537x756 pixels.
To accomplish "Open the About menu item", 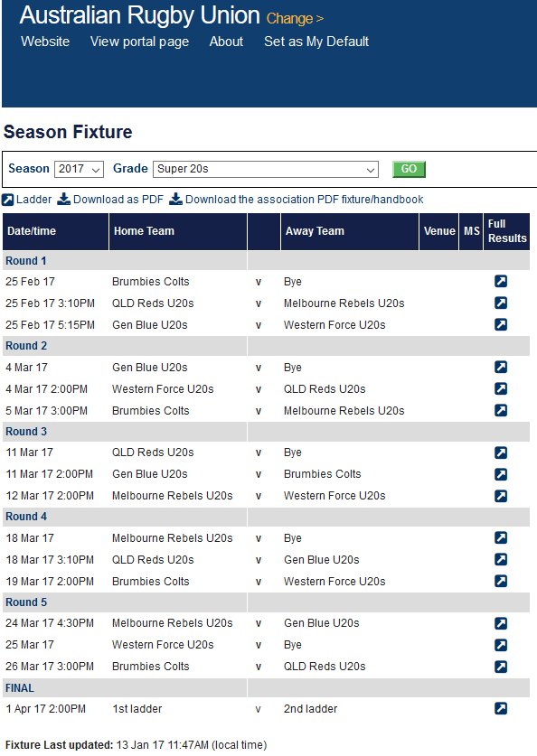I will pos(226,42).
